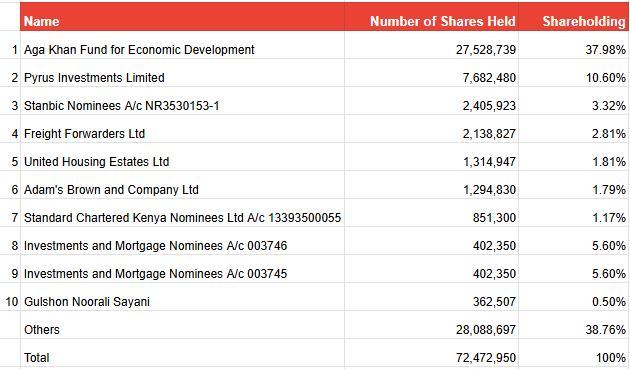Select the Name header cell
The height and width of the screenshot is (369, 630).
182,16
